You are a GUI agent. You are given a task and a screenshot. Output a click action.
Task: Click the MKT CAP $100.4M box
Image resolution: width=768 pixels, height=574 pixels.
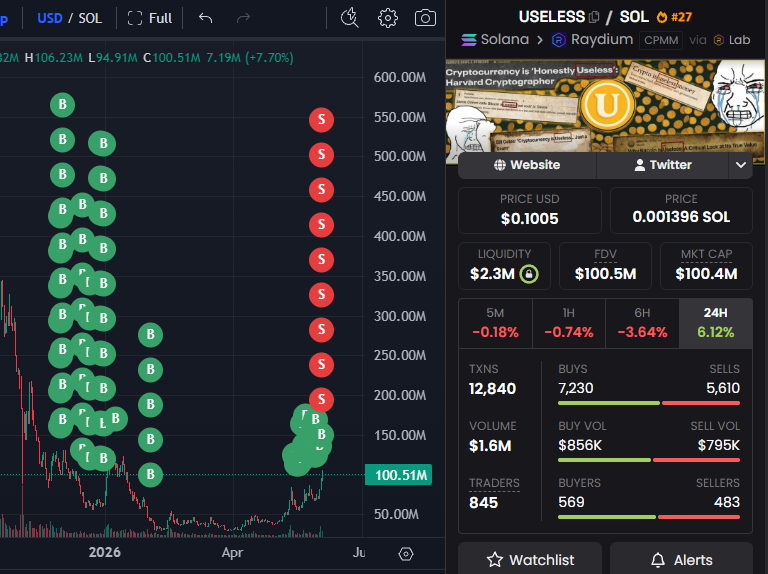[706, 266]
